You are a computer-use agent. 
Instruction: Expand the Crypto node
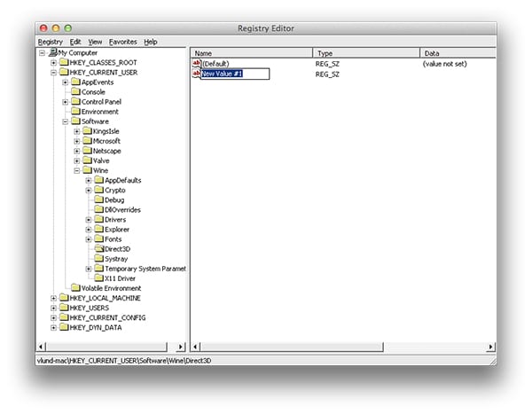click(x=89, y=191)
